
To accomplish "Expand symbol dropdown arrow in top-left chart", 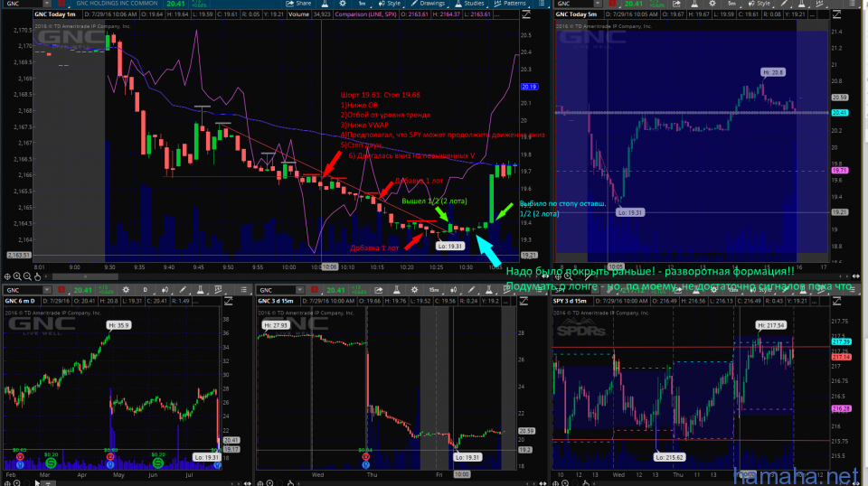I will tap(47, 4).
